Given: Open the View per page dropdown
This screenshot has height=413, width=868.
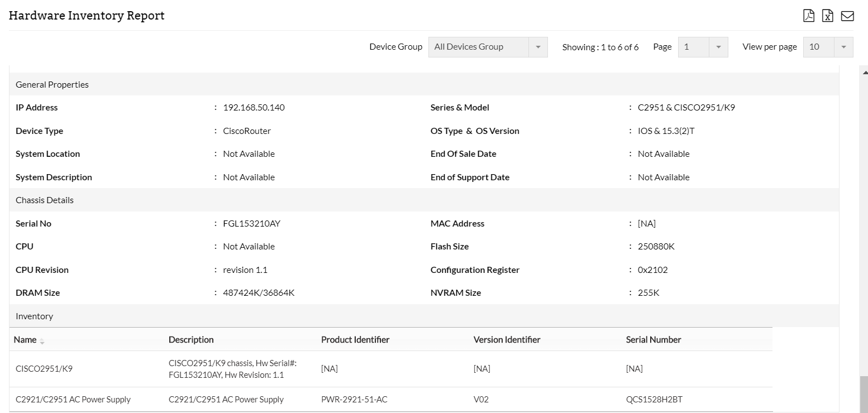Looking at the screenshot, I should click(x=843, y=47).
